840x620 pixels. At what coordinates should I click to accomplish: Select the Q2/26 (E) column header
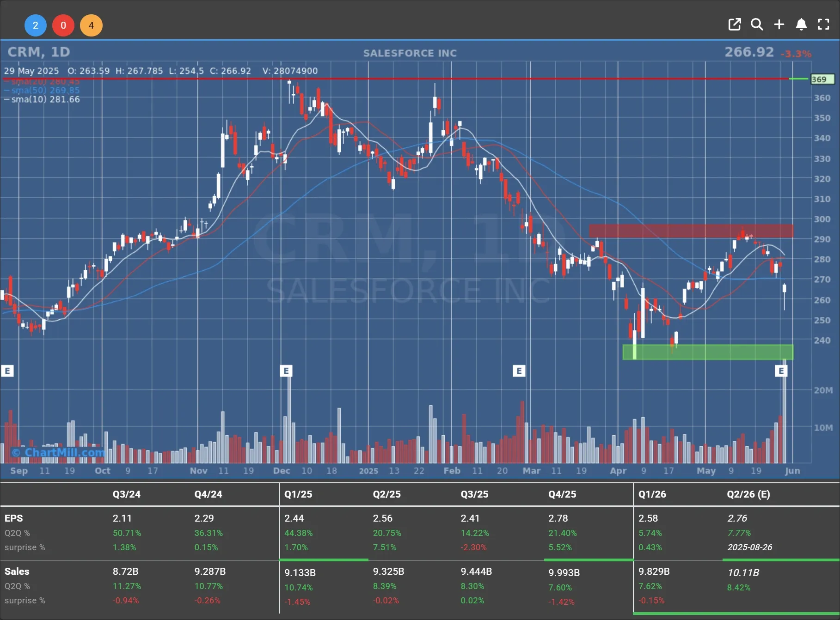pyautogui.click(x=748, y=494)
